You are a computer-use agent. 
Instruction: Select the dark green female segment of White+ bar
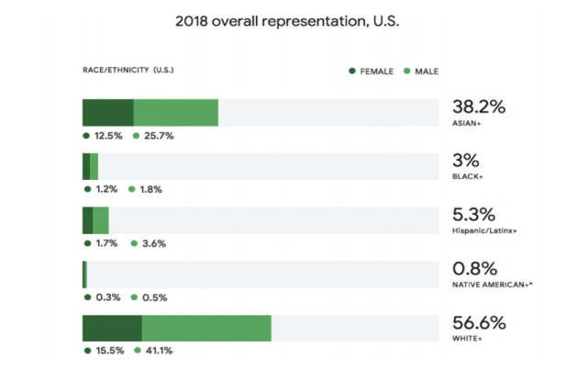112,328
